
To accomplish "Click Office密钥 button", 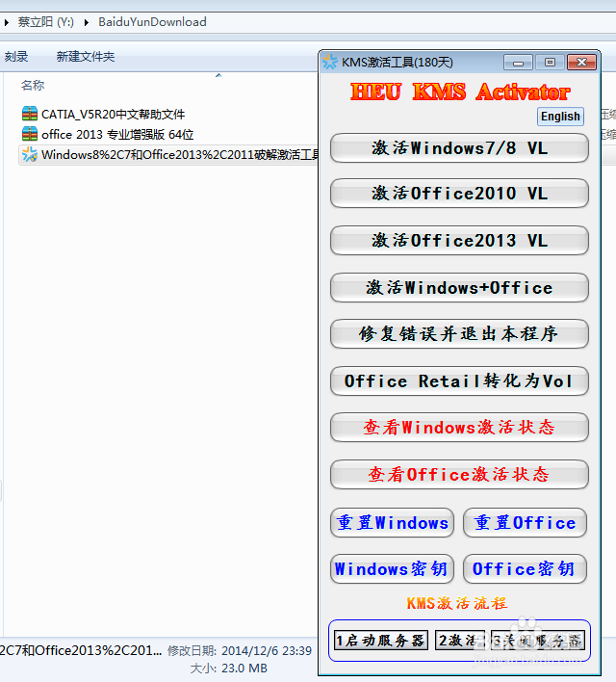I will pos(525,569).
